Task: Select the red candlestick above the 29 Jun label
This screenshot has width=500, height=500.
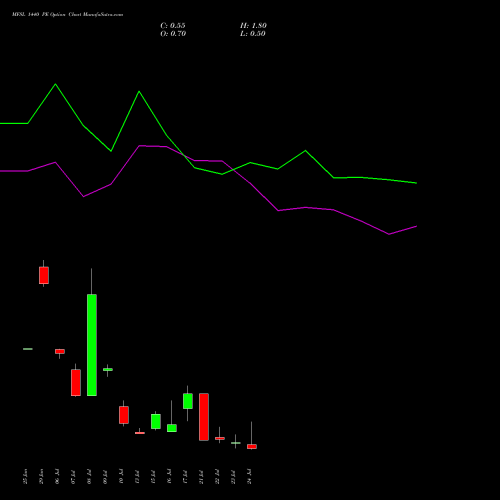Action: (x=44, y=275)
